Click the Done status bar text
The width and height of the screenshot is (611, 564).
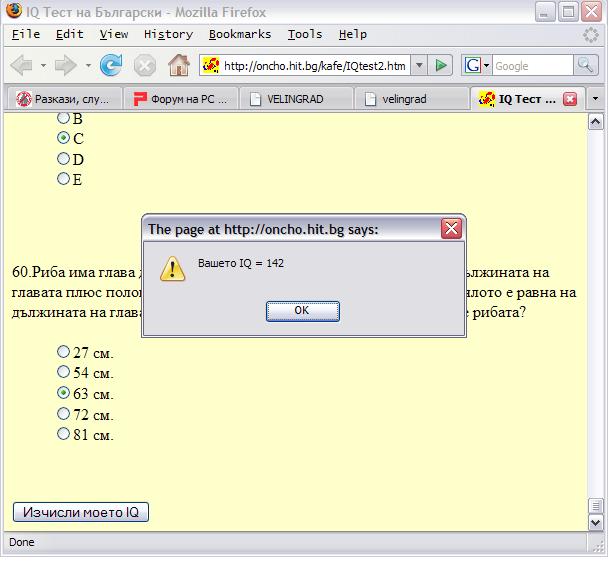pos(21,542)
